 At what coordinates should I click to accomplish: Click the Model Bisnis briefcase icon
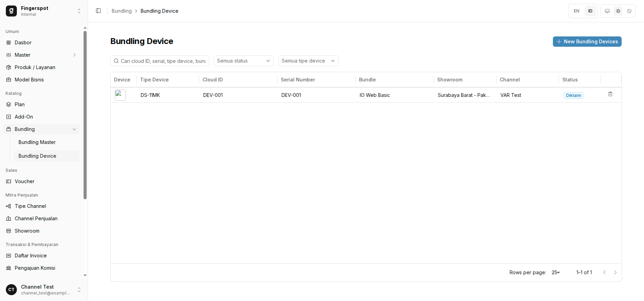pos(9,80)
